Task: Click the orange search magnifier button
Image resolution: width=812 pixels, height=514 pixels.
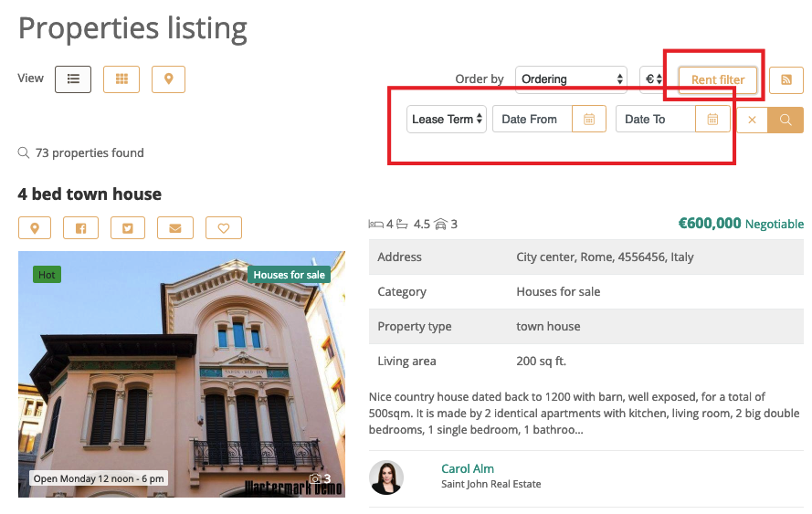Action: [x=785, y=120]
